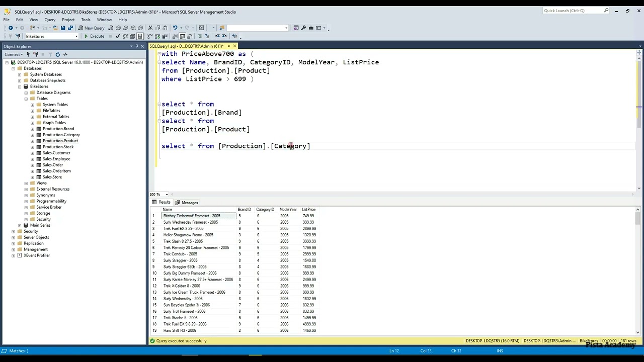Open the Query menu
The width and height of the screenshot is (644, 362).
(x=50, y=20)
